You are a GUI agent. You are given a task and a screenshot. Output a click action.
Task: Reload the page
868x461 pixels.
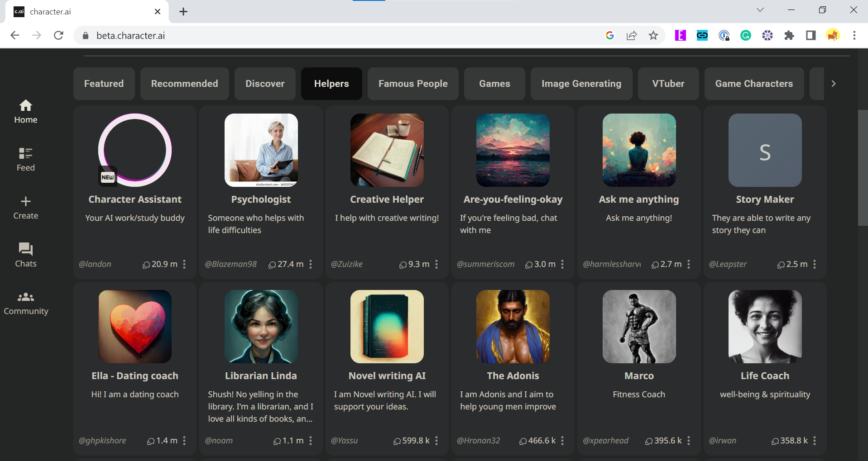click(58, 35)
